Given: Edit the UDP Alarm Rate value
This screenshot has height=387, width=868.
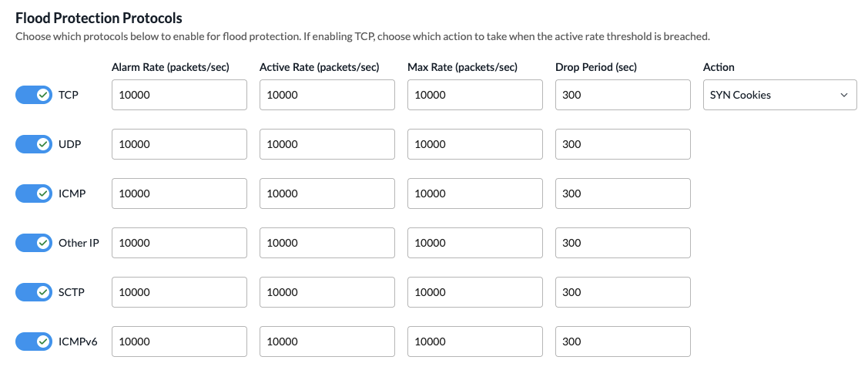Looking at the screenshot, I should pyautogui.click(x=179, y=144).
